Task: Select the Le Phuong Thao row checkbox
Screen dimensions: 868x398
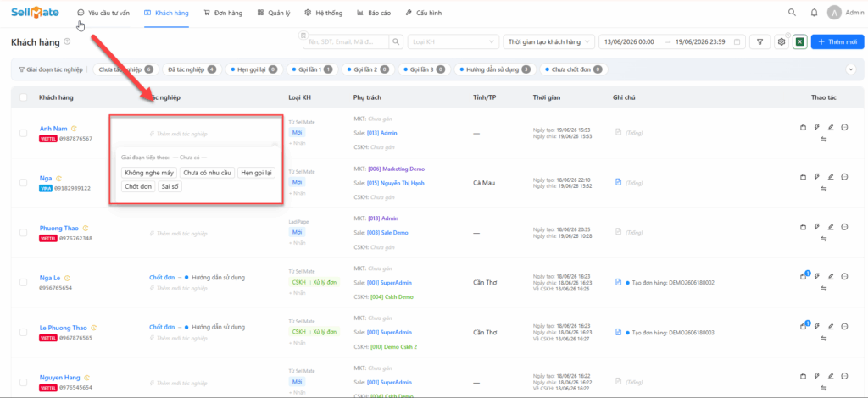Action: point(23,332)
